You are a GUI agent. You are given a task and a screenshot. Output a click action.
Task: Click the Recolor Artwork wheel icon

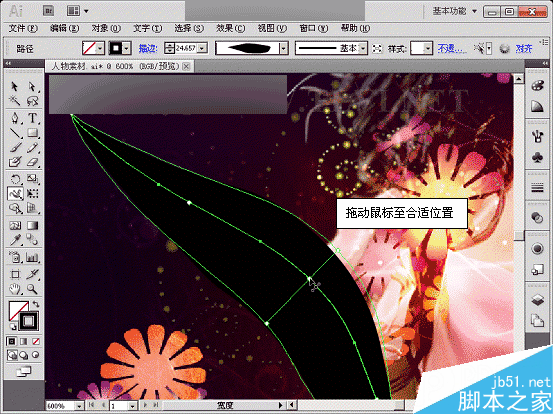[x=504, y=48]
